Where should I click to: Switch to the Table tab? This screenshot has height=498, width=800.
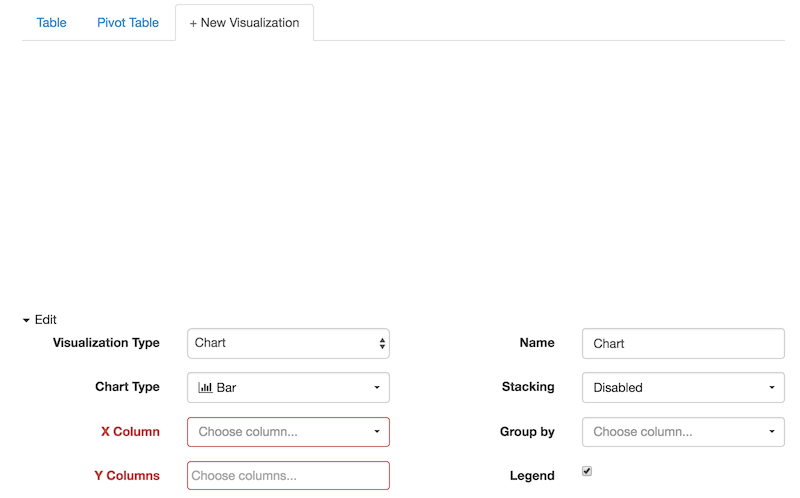tap(51, 22)
